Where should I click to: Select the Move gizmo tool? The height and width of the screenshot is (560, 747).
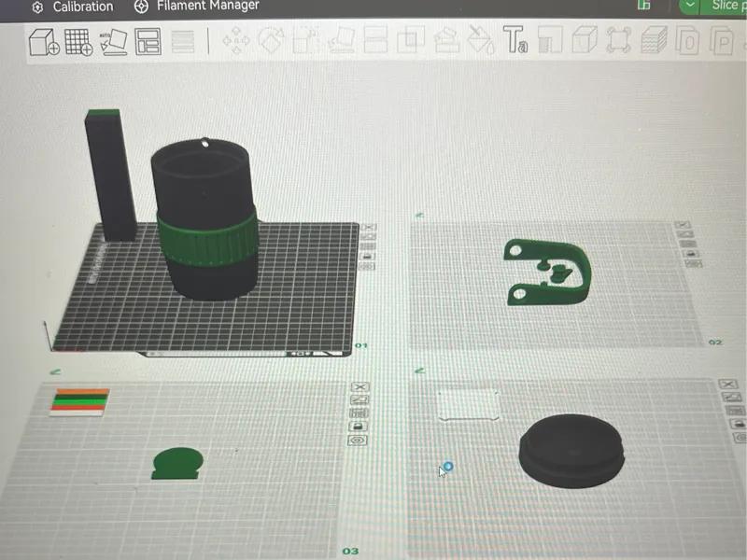(x=236, y=40)
